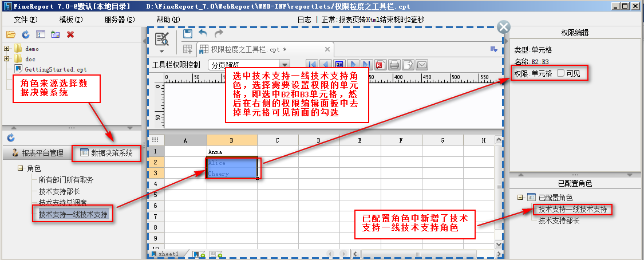Select the sheet1 tab
Viewport: 644px width, 260px height.
(168, 254)
